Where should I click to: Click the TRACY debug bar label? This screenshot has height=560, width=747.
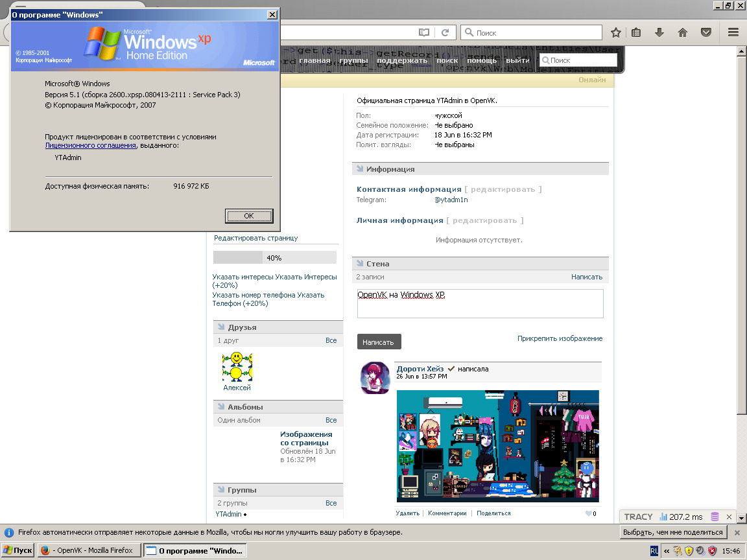(638, 517)
